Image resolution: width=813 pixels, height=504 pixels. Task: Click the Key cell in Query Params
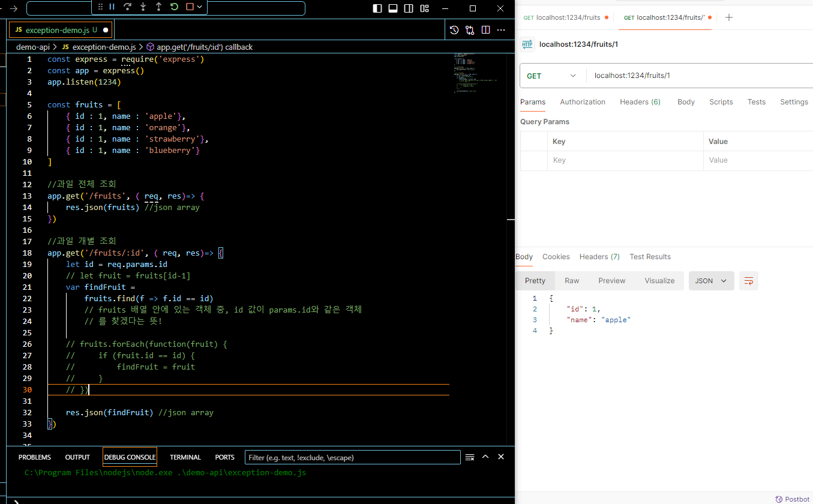click(625, 160)
